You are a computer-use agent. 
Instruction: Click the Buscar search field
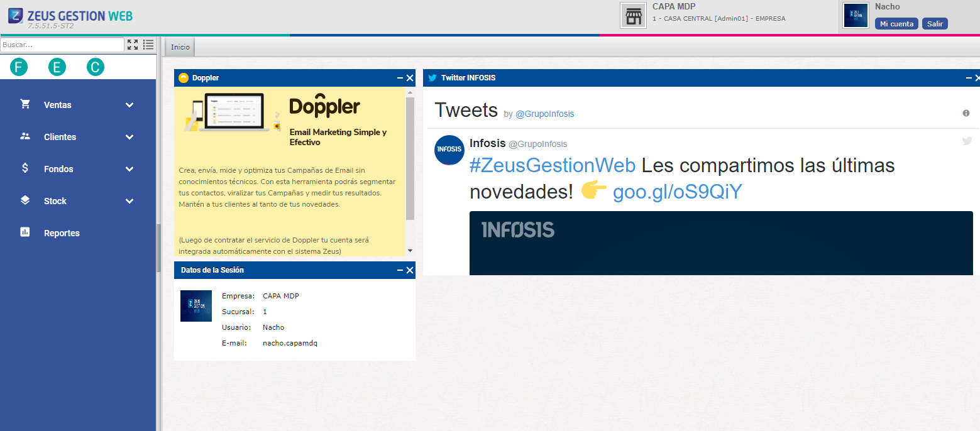[x=62, y=45]
